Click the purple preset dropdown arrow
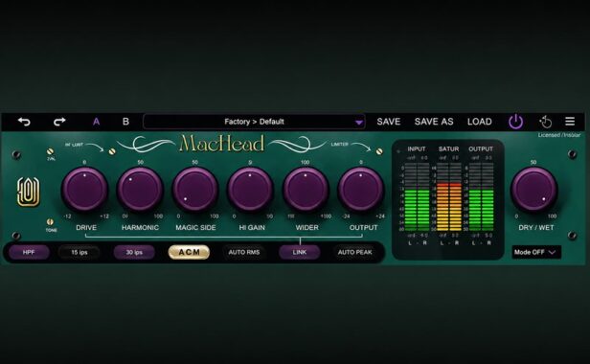 coord(359,123)
